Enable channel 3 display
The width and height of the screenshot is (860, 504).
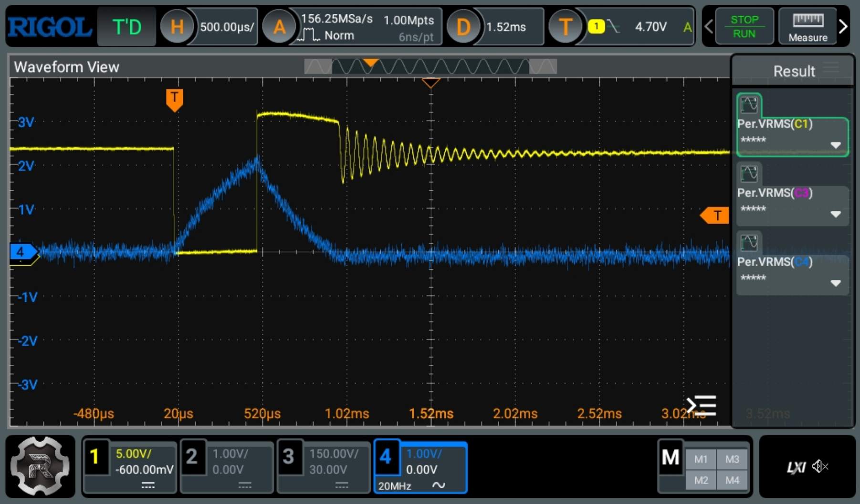point(288,457)
